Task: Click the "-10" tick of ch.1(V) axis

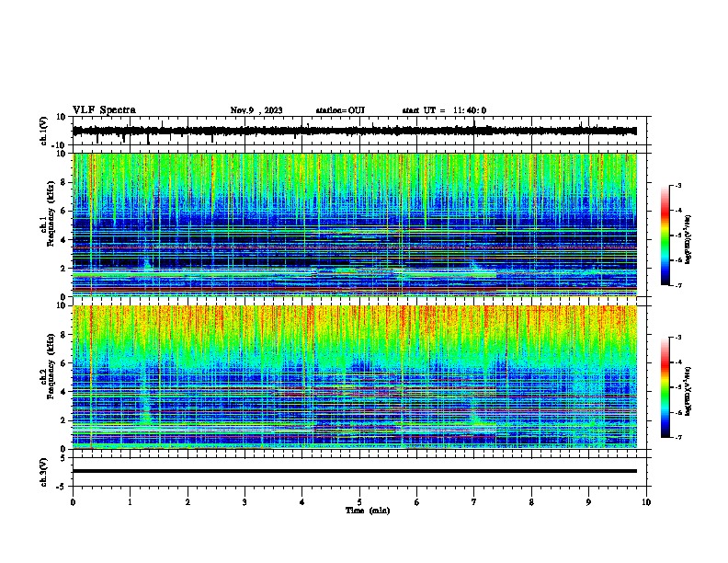Action: point(59,145)
